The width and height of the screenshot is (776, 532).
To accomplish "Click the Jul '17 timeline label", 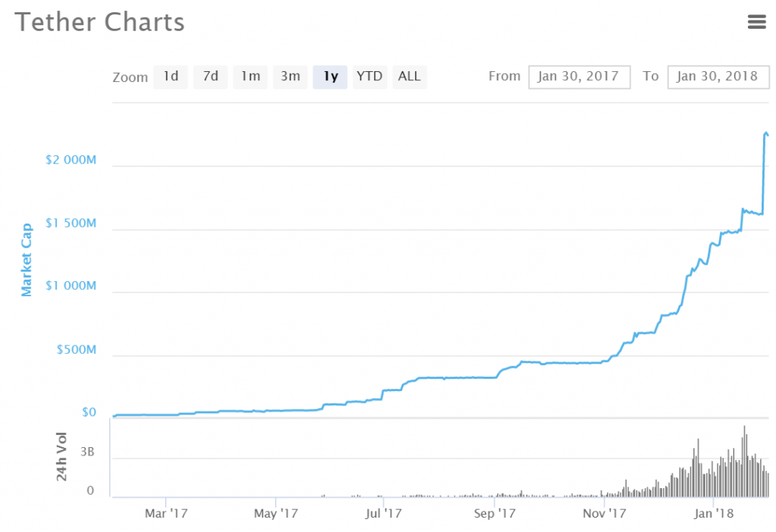I will (383, 513).
